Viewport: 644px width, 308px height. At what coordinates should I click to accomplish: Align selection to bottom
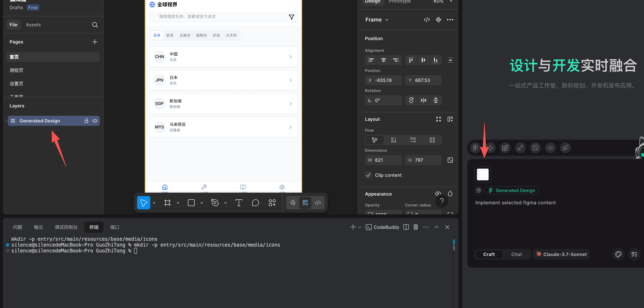(x=436, y=60)
